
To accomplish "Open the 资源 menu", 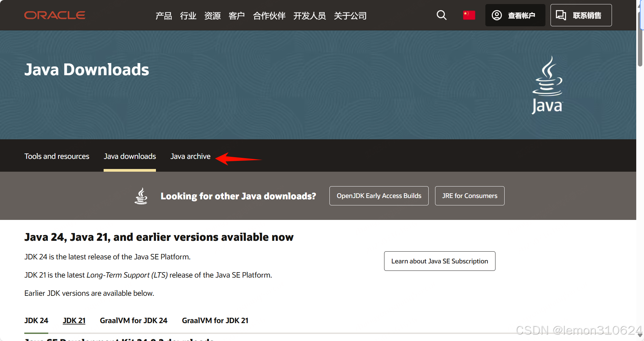I will click(x=212, y=16).
